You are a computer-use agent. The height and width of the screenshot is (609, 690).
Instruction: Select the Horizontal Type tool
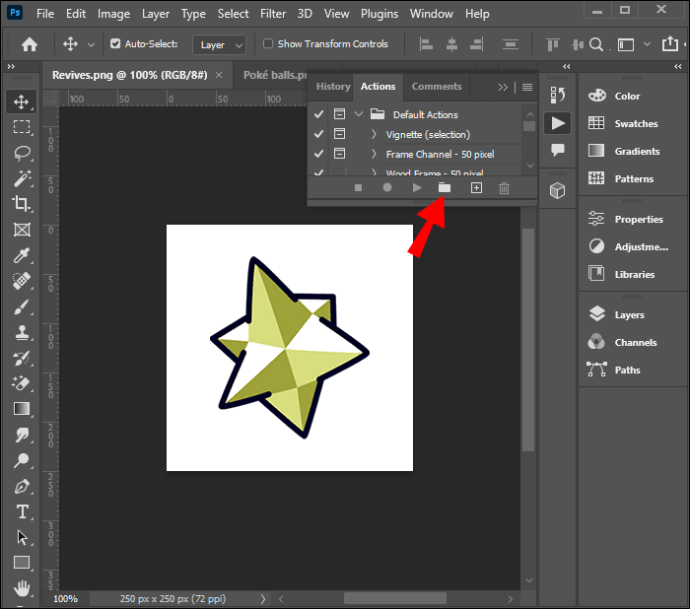pyautogui.click(x=22, y=512)
